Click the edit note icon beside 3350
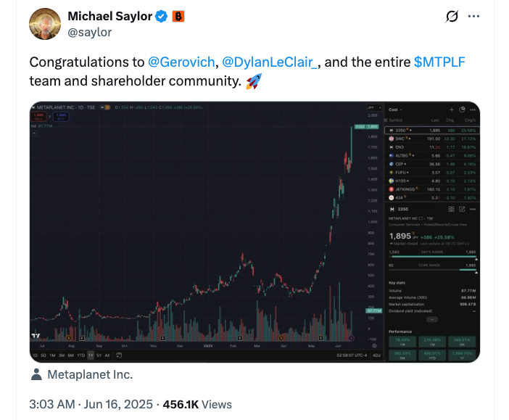Screen dimensions: 509x420 461,208
